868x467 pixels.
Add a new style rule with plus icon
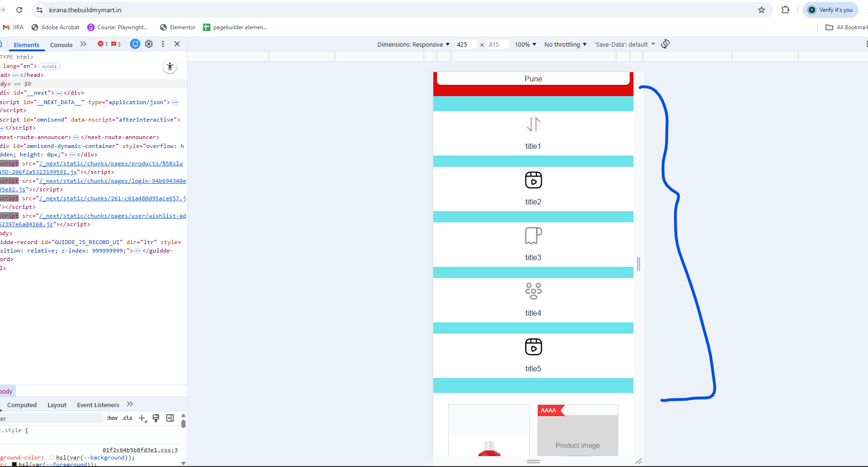(x=142, y=418)
